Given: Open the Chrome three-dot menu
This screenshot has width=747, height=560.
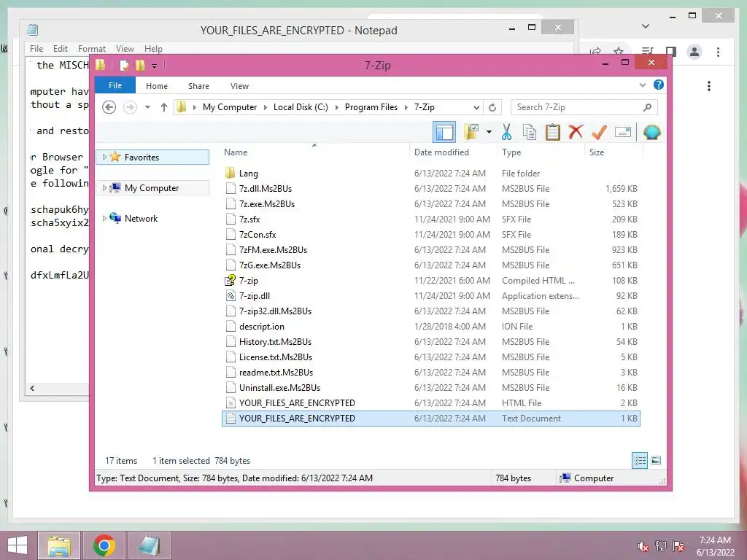Looking at the screenshot, I should 718,52.
